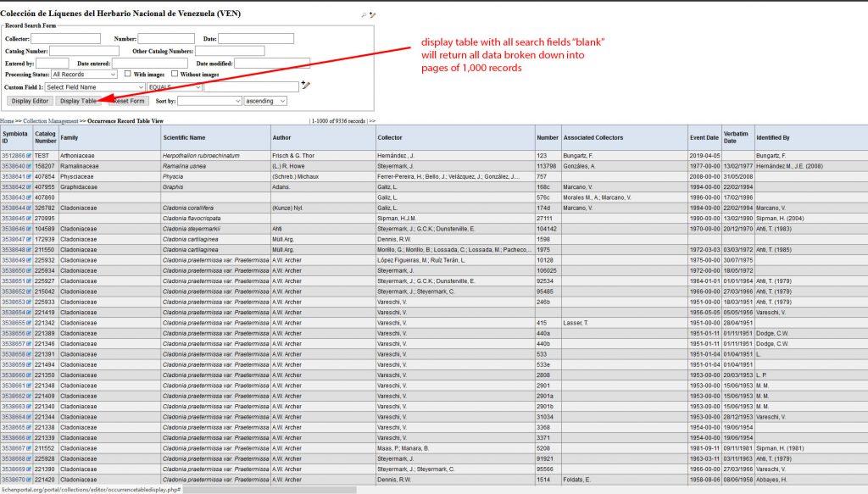Open the editor icon beside Symbiota ID 3538643

[x=29, y=198]
